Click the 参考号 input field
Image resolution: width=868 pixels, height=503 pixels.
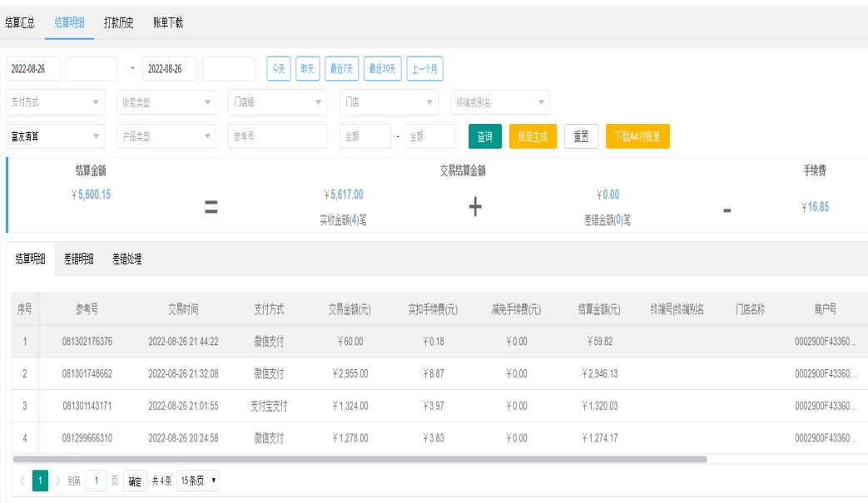pyautogui.click(x=277, y=136)
